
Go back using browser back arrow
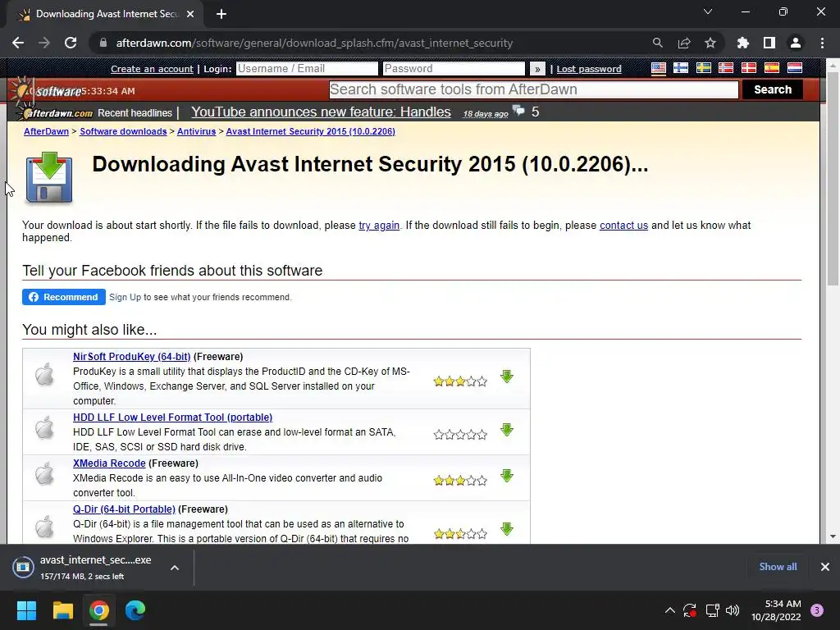point(18,43)
